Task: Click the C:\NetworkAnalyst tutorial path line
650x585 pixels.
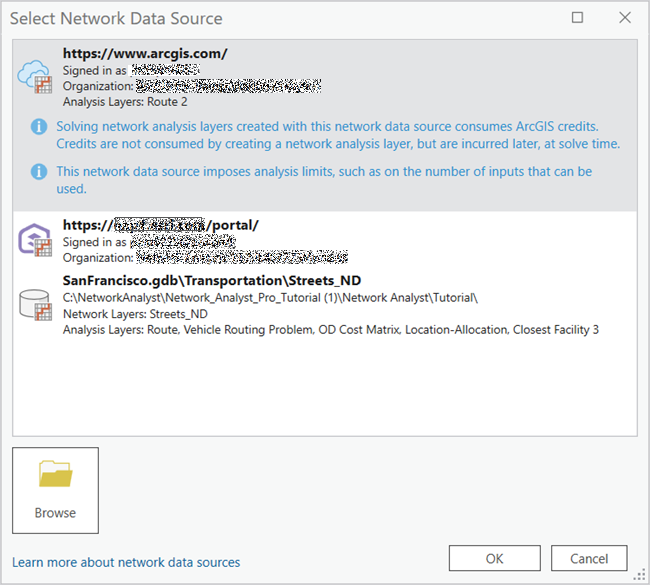Action: 270,298
